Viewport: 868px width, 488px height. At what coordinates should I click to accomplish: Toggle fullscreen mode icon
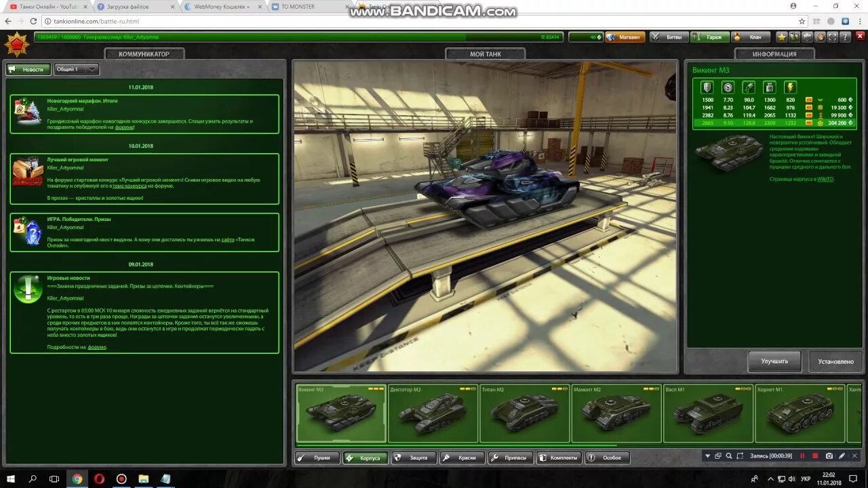point(832,37)
